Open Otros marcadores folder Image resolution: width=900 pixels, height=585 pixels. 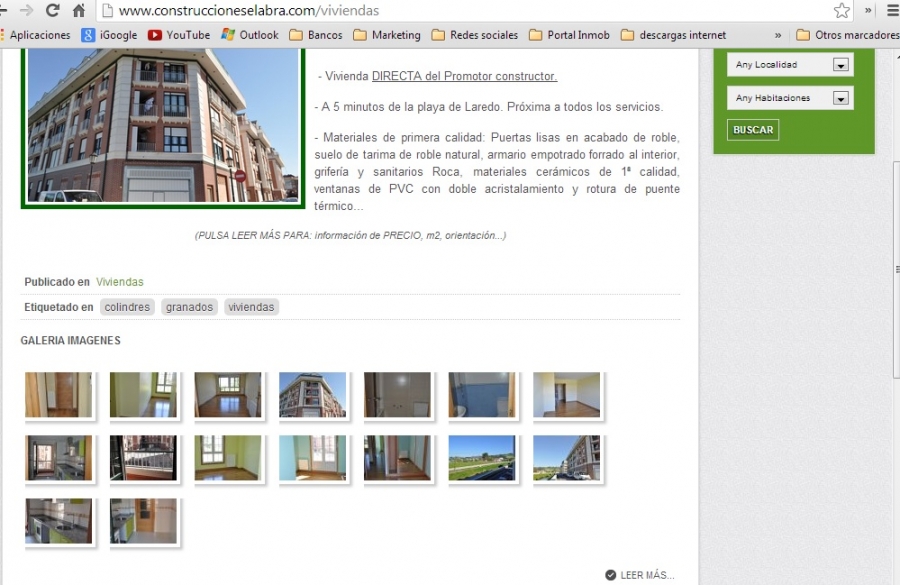[x=848, y=35]
